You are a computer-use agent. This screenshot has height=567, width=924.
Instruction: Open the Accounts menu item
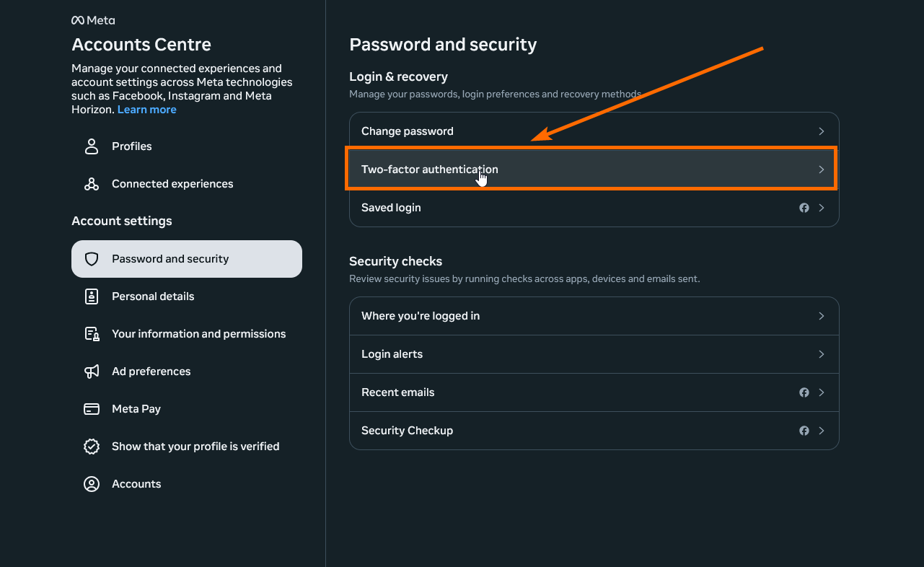point(136,484)
